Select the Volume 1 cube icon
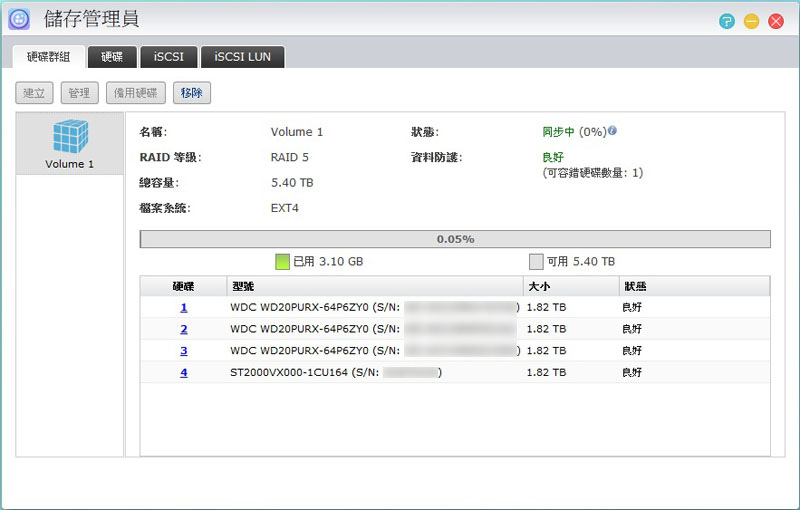800x510 pixels. pyautogui.click(x=70, y=136)
